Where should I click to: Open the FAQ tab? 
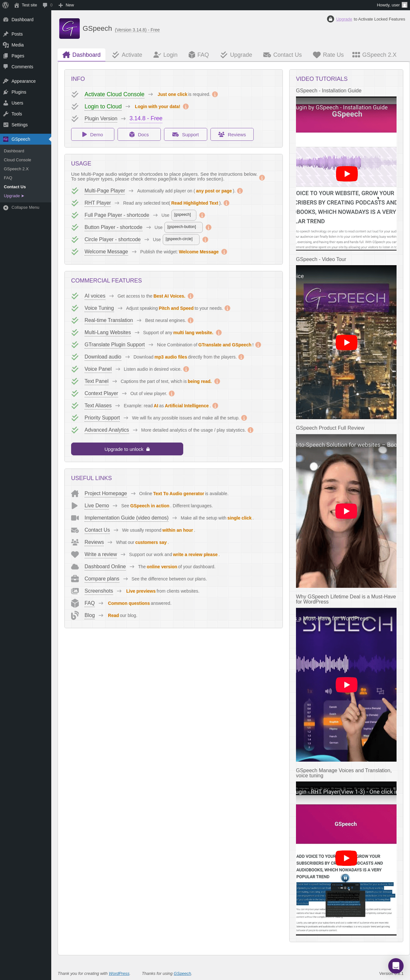[x=198, y=55]
